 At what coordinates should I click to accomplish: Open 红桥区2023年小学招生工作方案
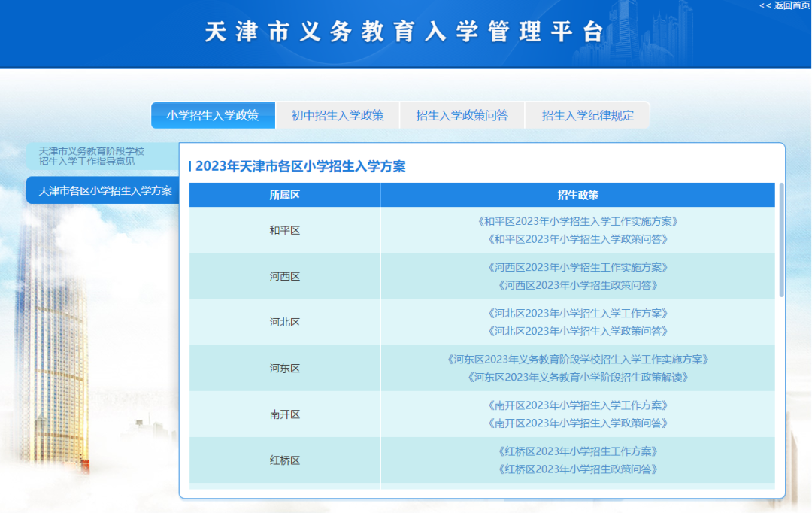(x=577, y=451)
